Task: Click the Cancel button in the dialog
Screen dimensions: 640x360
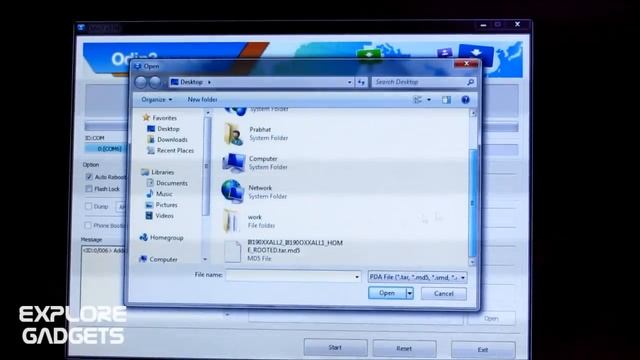Action: tap(444, 293)
